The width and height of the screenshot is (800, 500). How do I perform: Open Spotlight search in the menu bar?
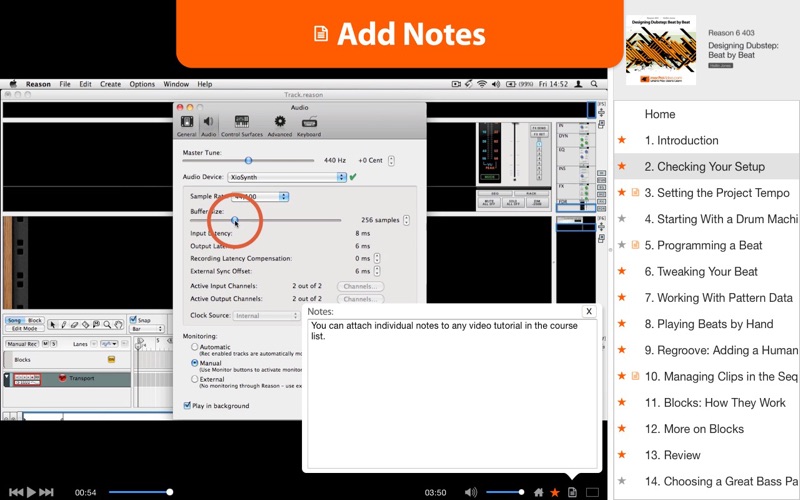(x=594, y=84)
